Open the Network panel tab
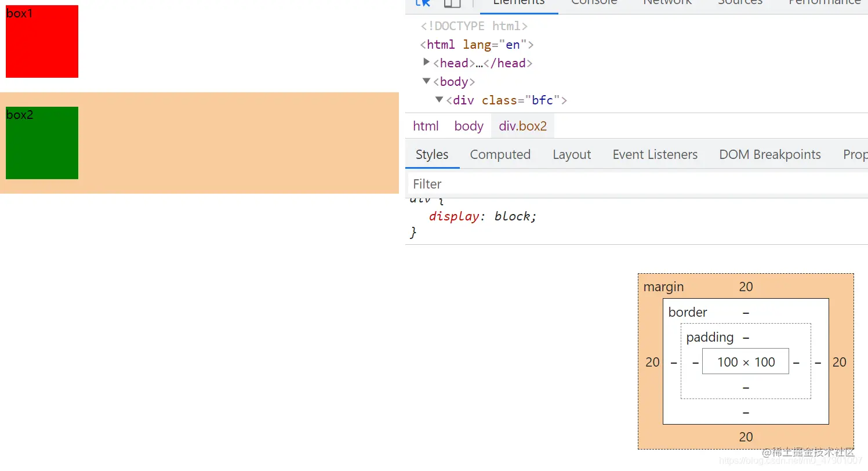 (x=667, y=3)
